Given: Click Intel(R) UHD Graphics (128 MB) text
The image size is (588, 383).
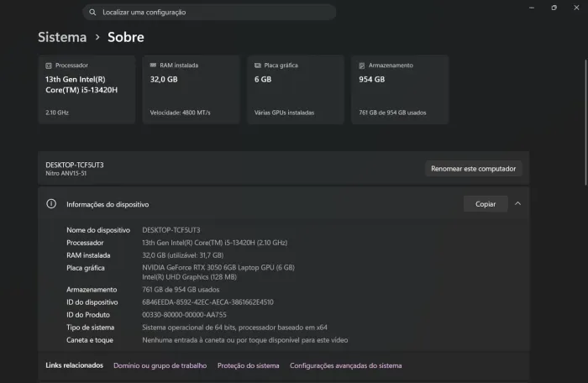Looking at the screenshot, I should (x=189, y=277).
